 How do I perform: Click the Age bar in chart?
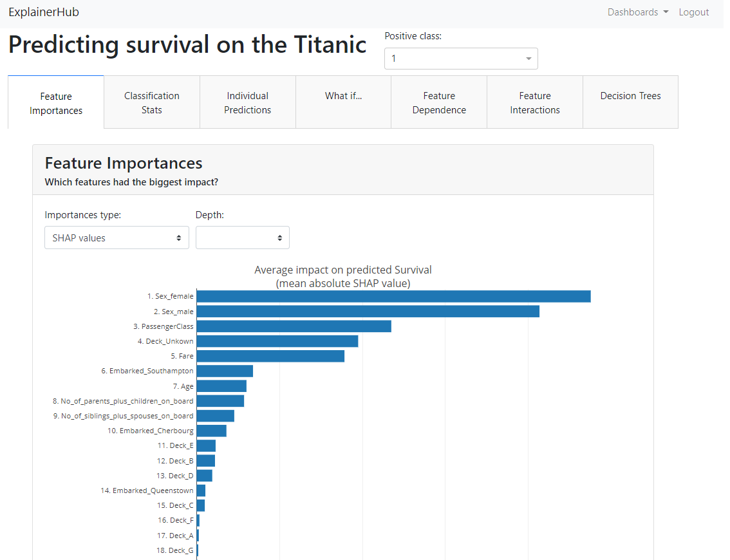[221, 386]
